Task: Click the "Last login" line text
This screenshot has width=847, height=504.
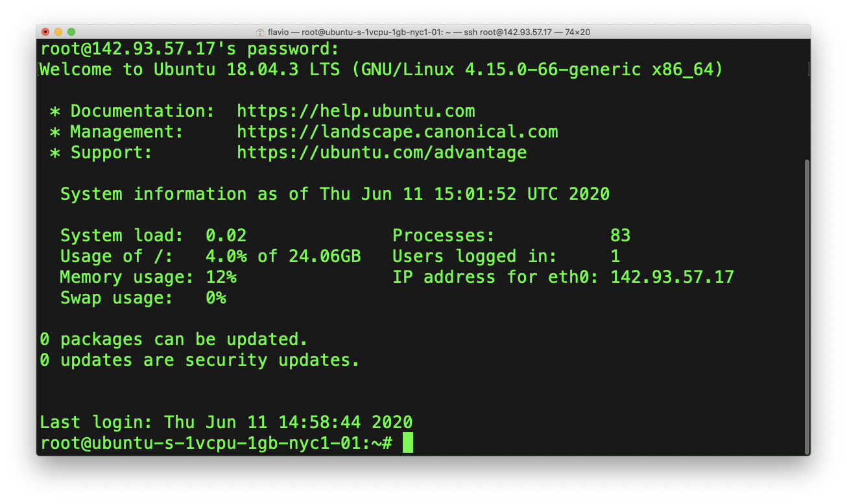Action: 226,422
